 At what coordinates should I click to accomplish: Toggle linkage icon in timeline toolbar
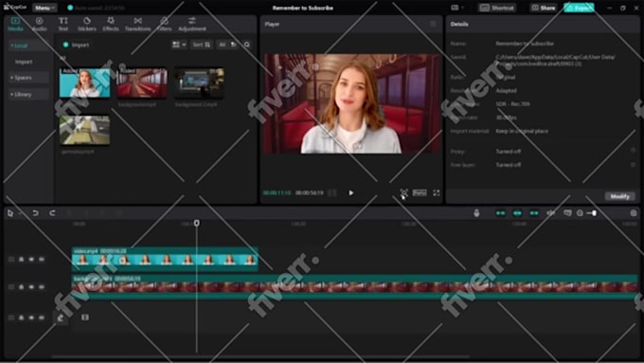coord(534,213)
